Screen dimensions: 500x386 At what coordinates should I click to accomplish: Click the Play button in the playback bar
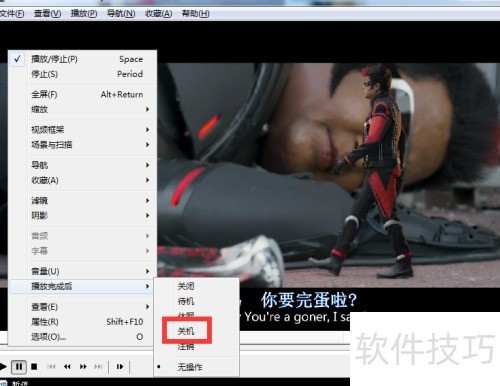pos(3,367)
